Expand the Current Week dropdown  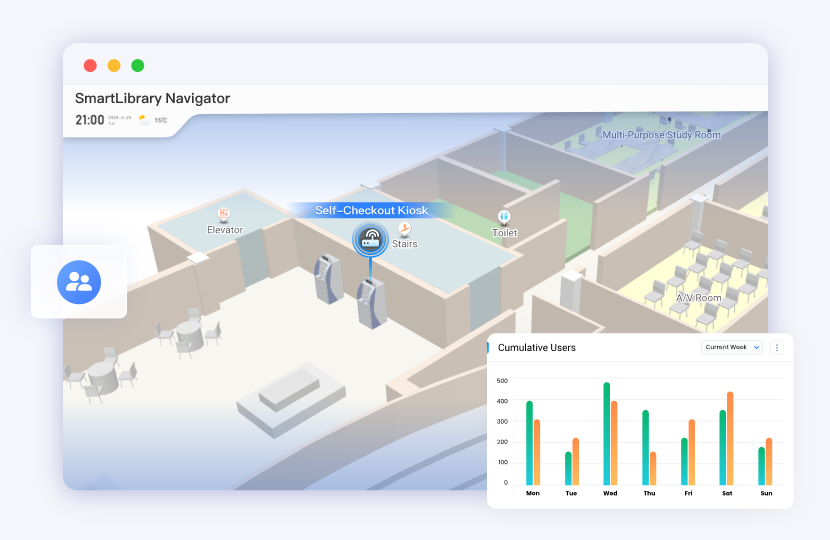732,347
